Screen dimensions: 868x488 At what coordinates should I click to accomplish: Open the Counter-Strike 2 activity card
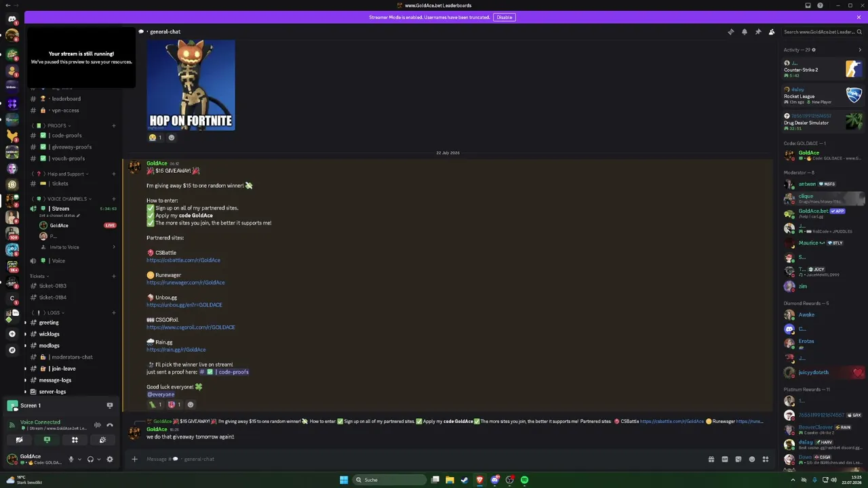[823, 69]
